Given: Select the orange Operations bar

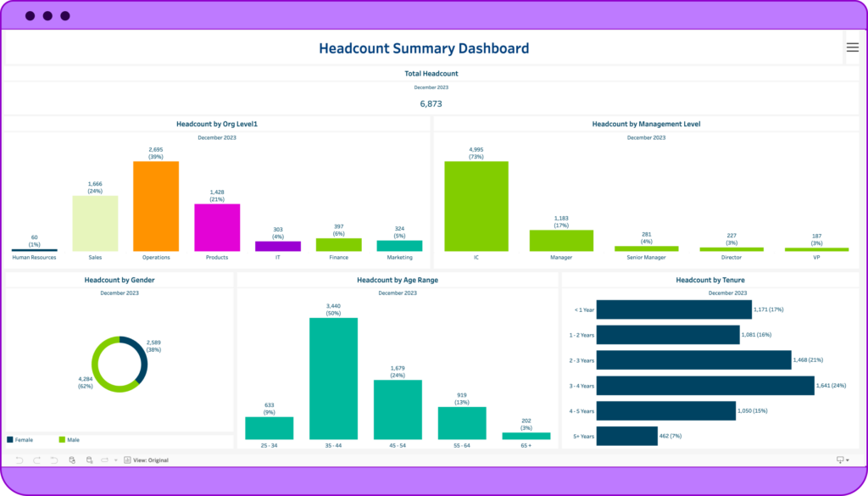Looking at the screenshot, I should point(156,206).
